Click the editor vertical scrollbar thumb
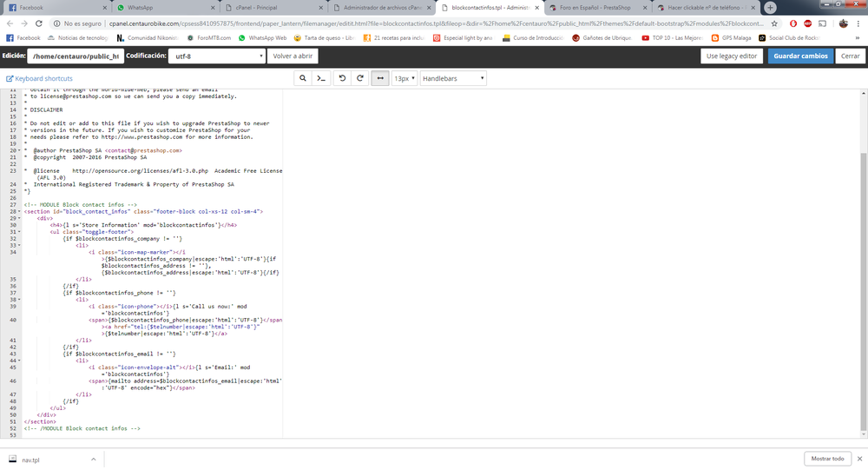Image resolution: width=868 pixels, height=470 pixels. coord(864,292)
